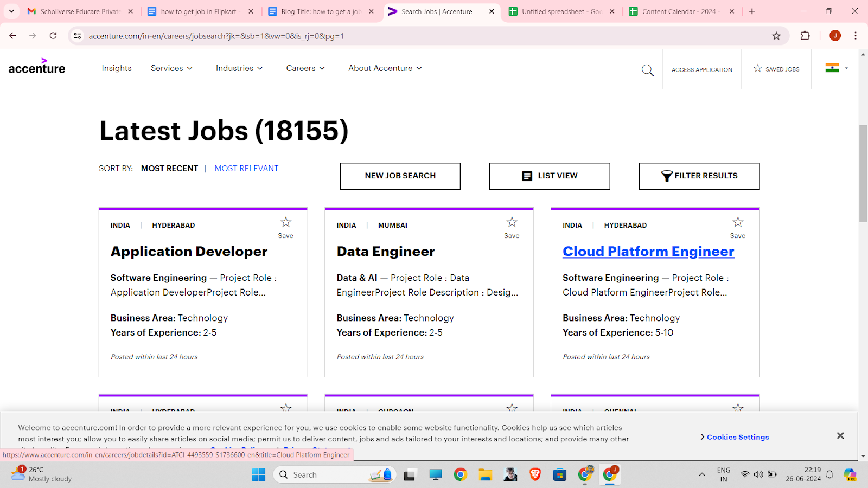Open Filter Results panel
Screen dimensions: 868x488
pyautogui.click(x=699, y=176)
